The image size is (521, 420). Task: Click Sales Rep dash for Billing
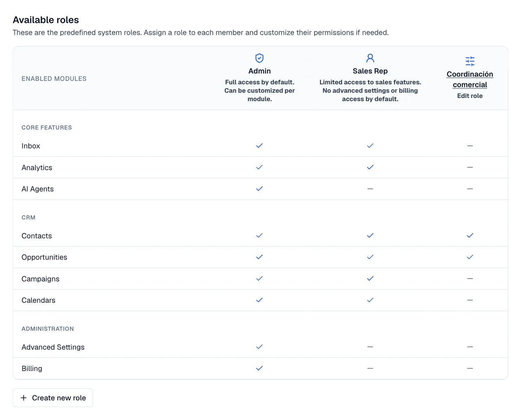tap(370, 368)
